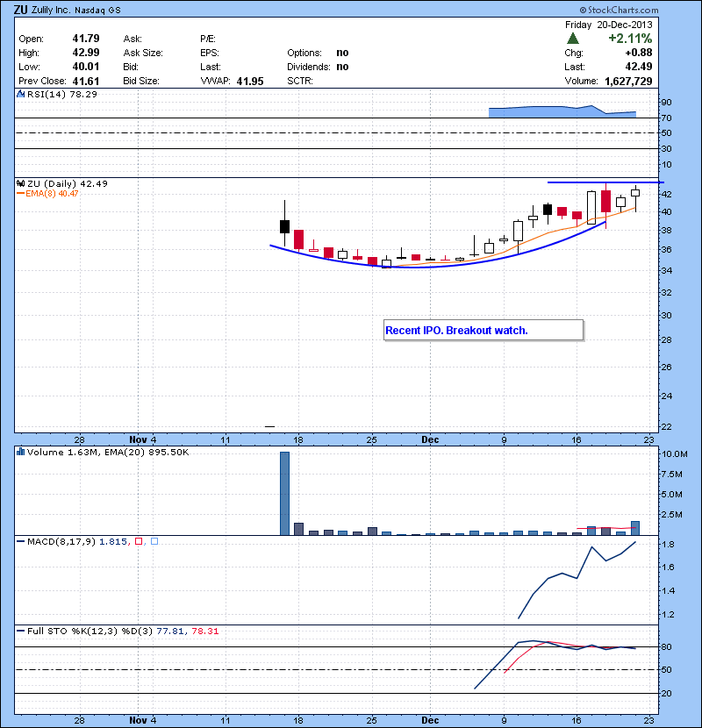Click the 'Zulily Inc.' company name

tap(51, 11)
